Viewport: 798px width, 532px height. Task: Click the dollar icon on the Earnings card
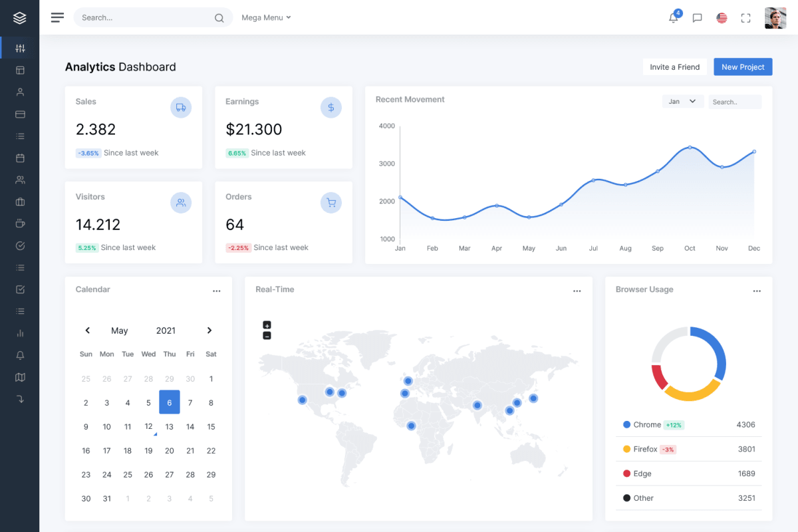331,108
